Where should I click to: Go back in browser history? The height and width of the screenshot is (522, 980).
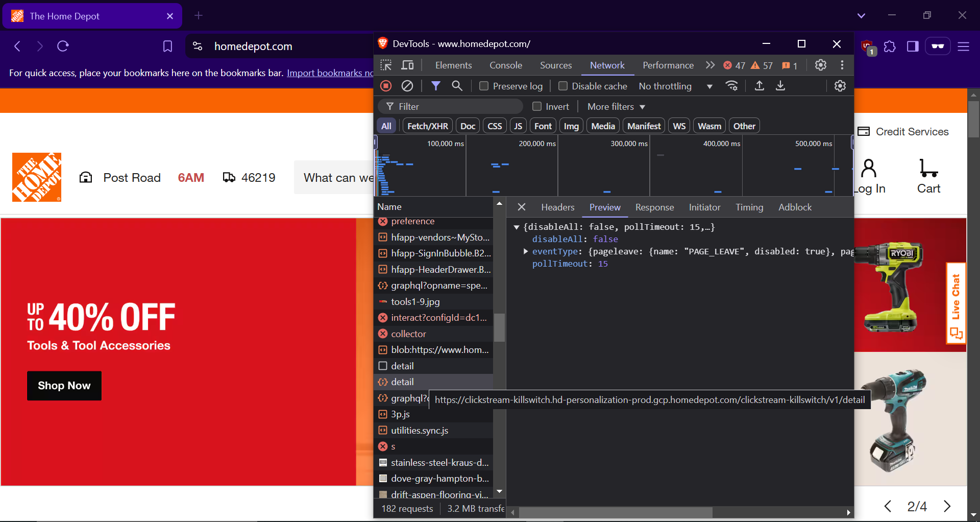pyautogui.click(x=17, y=46)
